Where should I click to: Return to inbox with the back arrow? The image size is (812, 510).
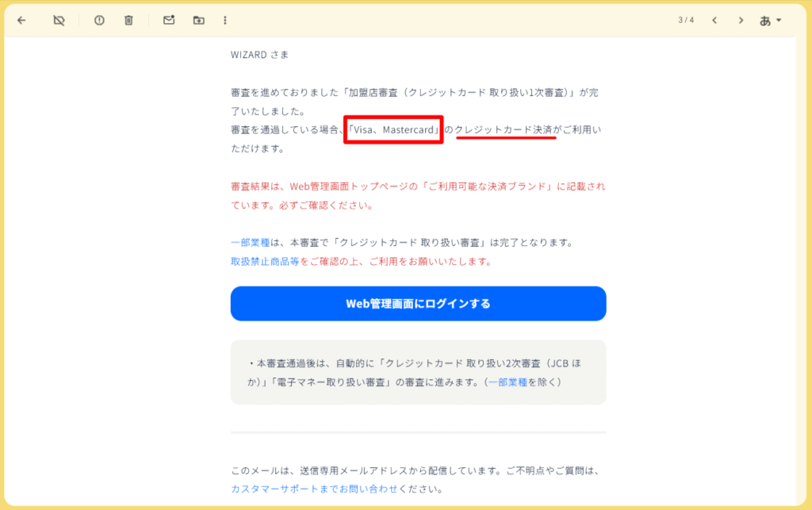(21, 20)
